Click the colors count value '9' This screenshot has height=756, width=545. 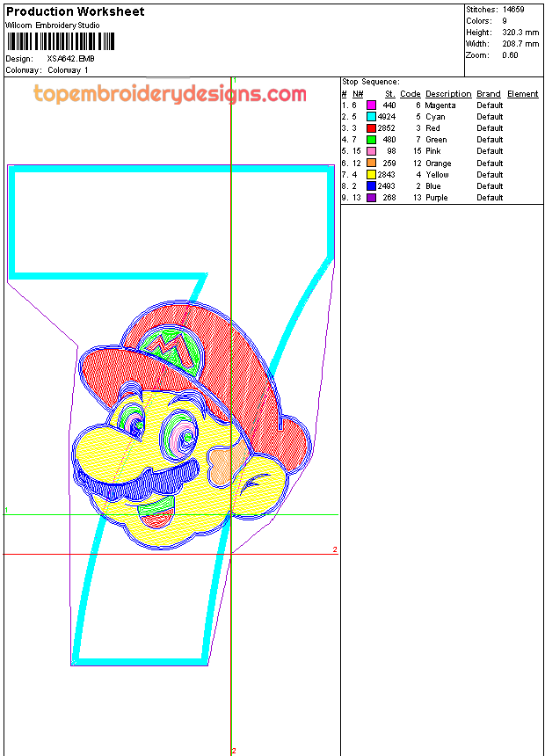[505, 21]
